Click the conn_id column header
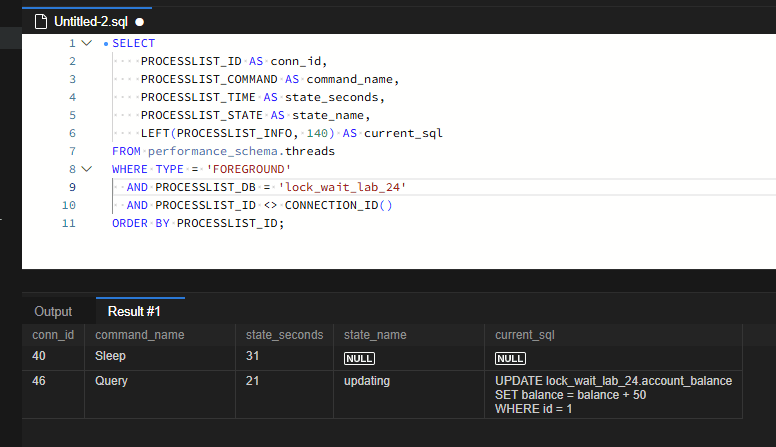Image resolution: width=776 pixels, height=447 pixels. (x=53, y=335)
